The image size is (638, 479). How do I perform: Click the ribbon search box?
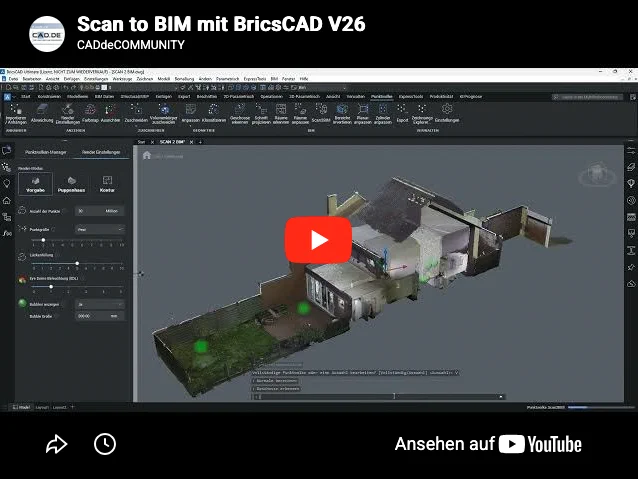(587, 97)
